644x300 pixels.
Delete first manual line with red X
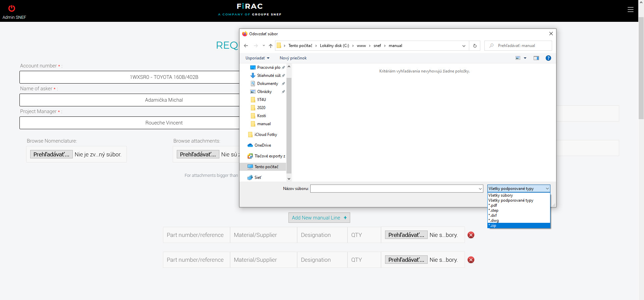(x=471, y=235)
